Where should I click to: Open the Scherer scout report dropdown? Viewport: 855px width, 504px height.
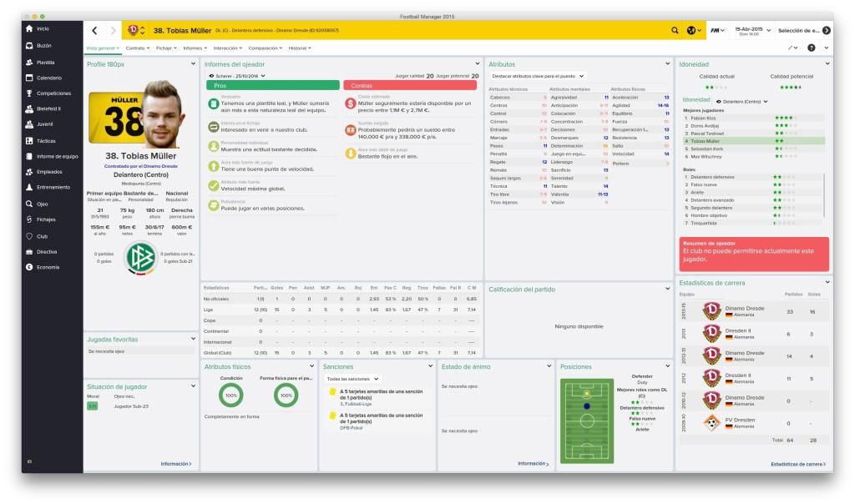click(x=237, y=76)
